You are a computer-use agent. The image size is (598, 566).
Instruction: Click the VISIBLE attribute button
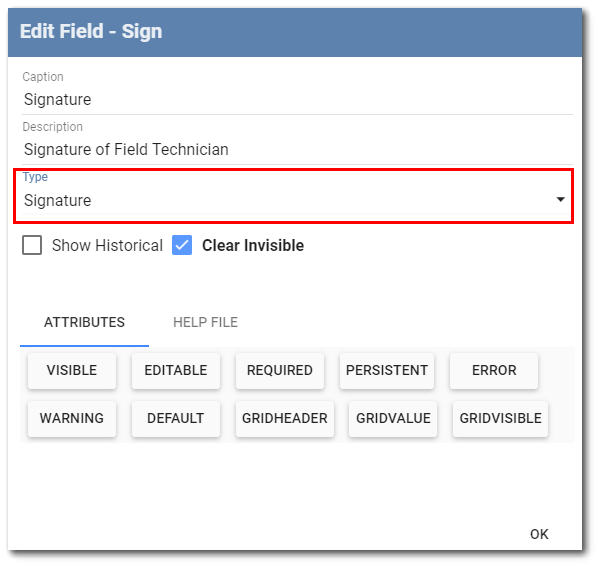[72, 370]
